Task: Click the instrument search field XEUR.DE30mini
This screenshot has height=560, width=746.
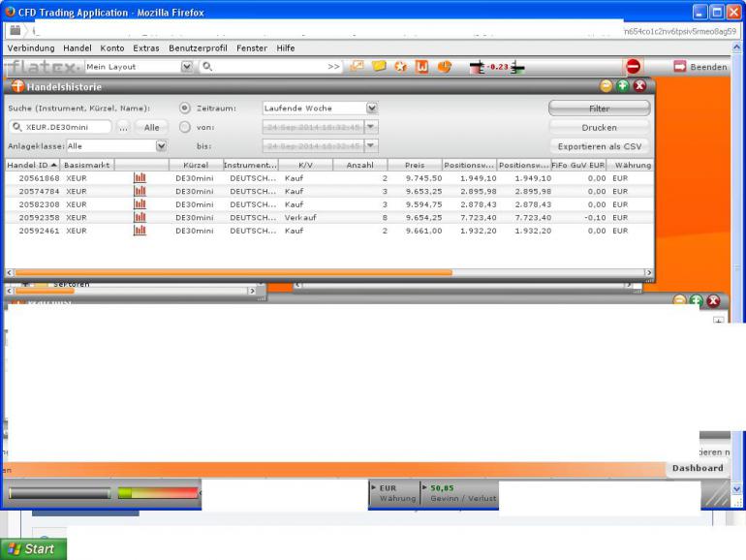Action: coord(60,127)
